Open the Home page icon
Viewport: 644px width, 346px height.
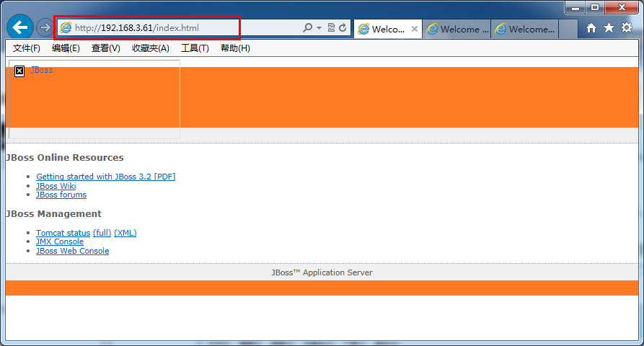coord(591,28)
